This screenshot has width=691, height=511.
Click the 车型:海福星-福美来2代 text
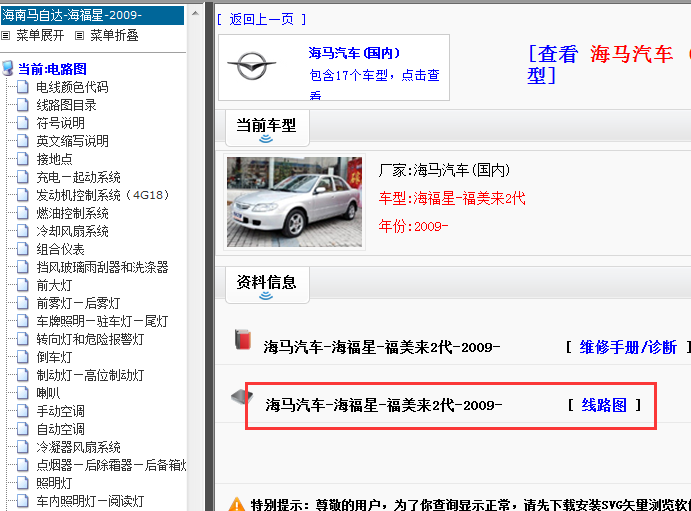coord(452,199)
